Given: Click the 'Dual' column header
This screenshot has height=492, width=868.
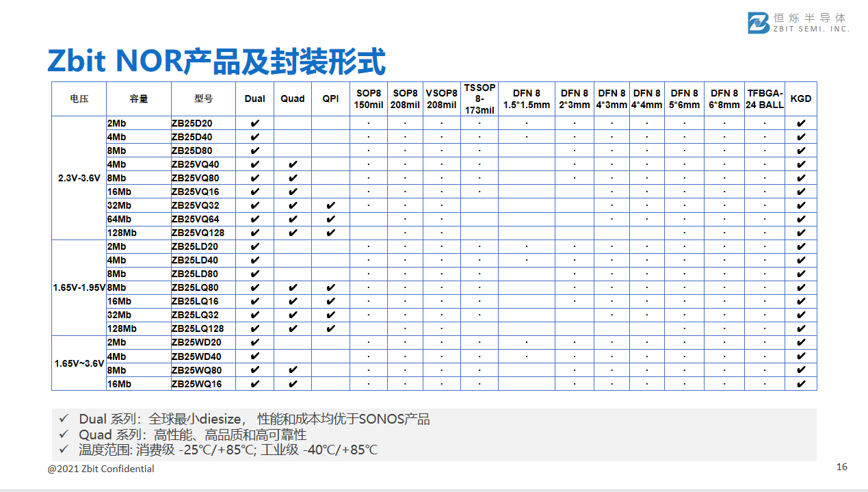Looking at the screenshot, I should click(x=255, y=99).
